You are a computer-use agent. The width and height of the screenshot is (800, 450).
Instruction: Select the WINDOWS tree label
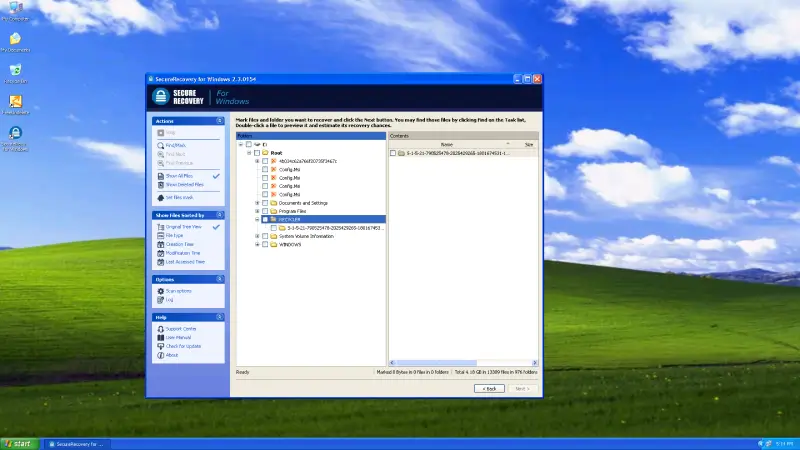click(290, 245)
